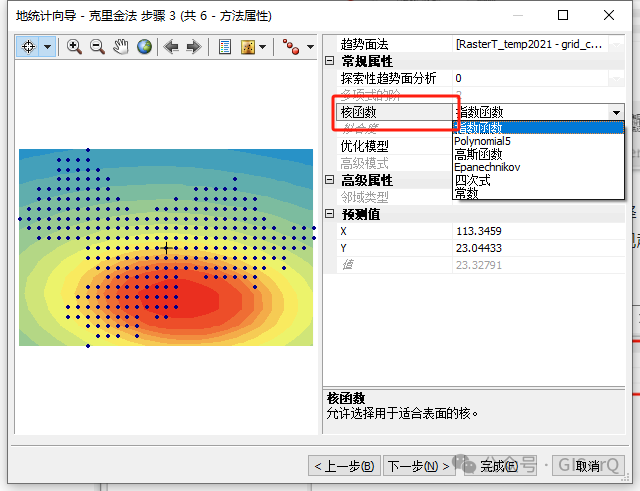Open the points display dropdown arrow
Image resolution: width=640 pixels, height=491 pixels.
coord(311,47)
